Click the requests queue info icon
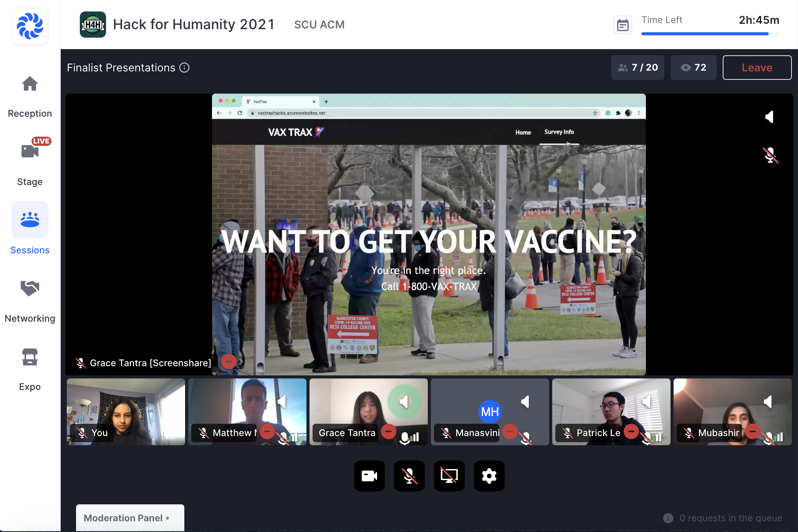Viewport: 798px width, 532px height. click(668, 518)
